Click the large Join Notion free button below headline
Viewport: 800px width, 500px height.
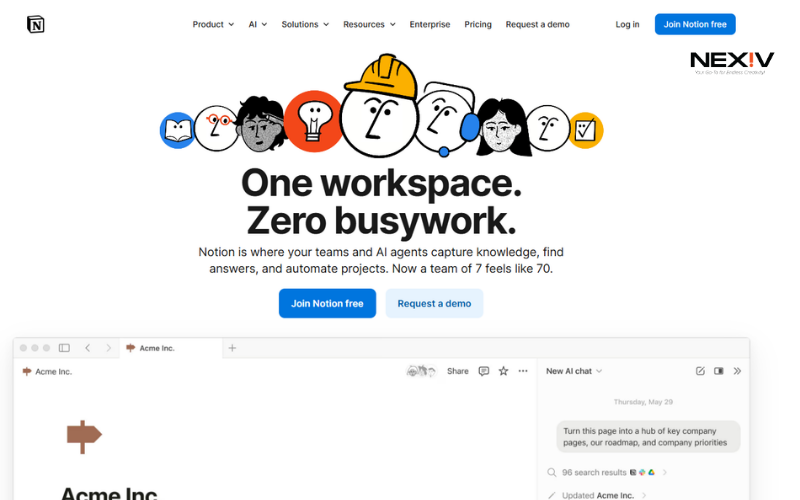[327, 303]
